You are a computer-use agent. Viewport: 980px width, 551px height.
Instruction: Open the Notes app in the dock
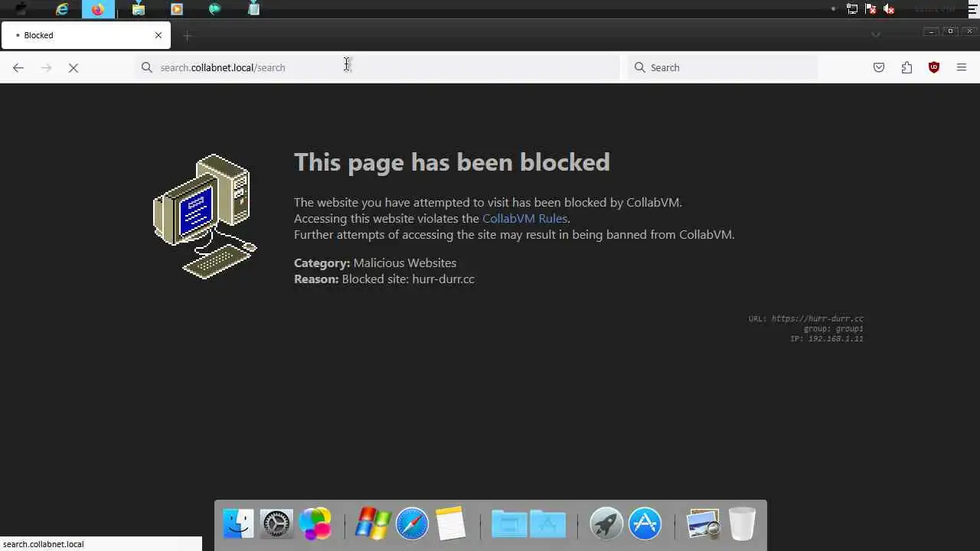click(450, 524)
